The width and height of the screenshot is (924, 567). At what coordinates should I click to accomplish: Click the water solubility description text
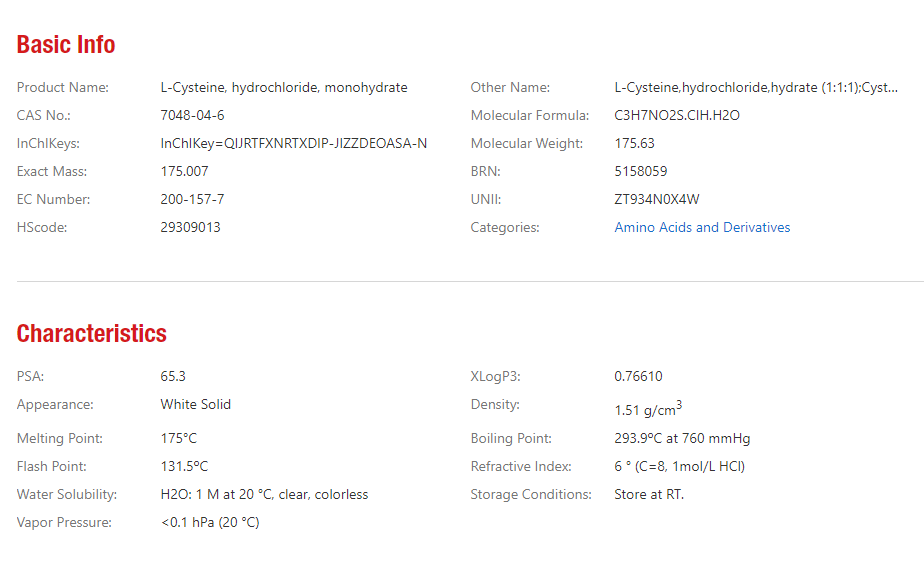[264, 495]
